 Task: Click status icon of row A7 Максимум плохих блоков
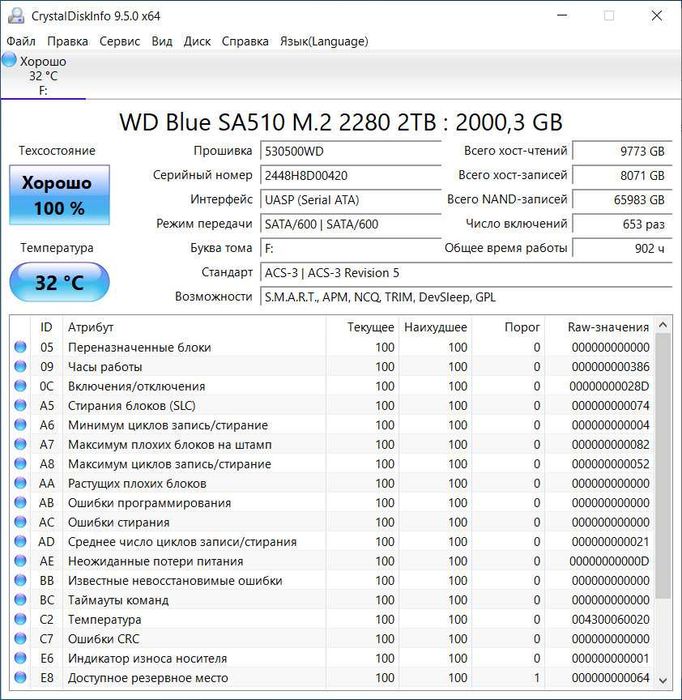coord(21,444)
